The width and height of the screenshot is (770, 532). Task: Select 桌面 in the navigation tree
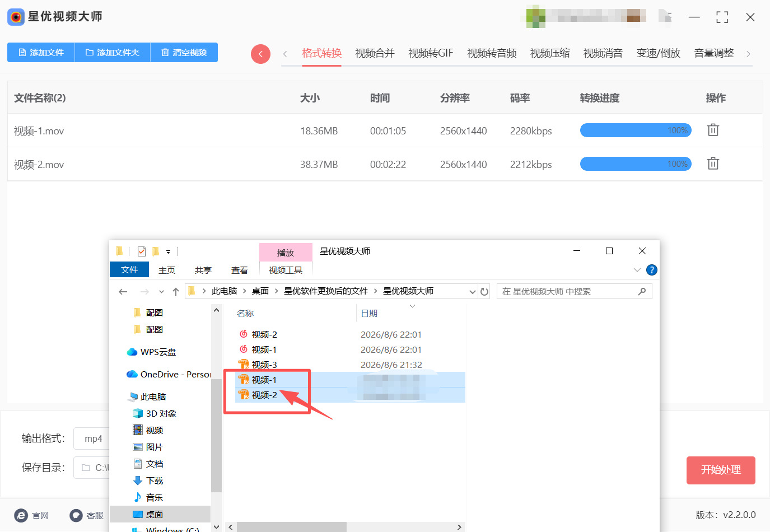click(x=160, y=514)
